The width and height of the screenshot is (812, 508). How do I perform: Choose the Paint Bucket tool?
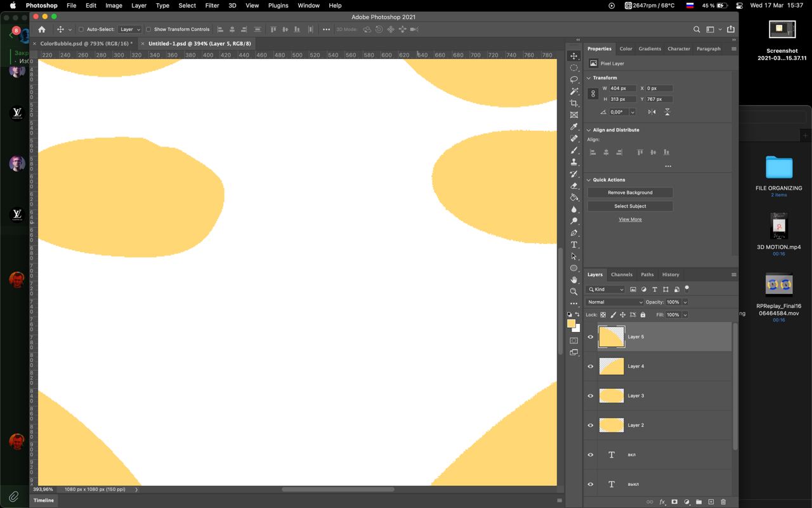coord(573,197)
